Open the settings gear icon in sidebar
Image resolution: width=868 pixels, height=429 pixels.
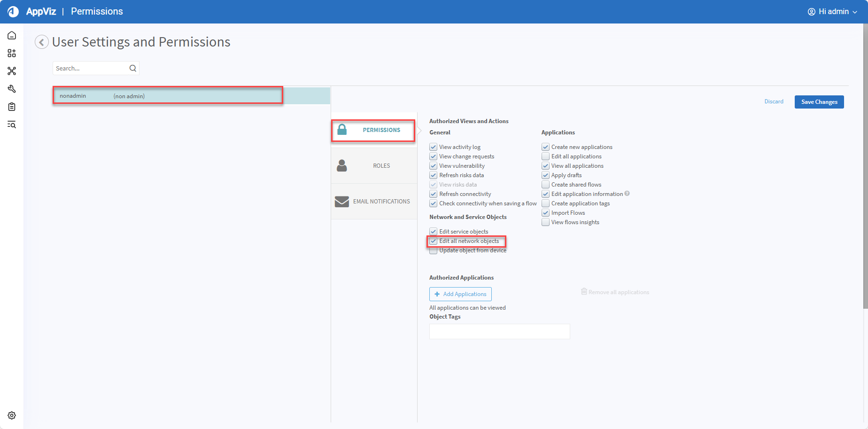click(x=12, y=415)
